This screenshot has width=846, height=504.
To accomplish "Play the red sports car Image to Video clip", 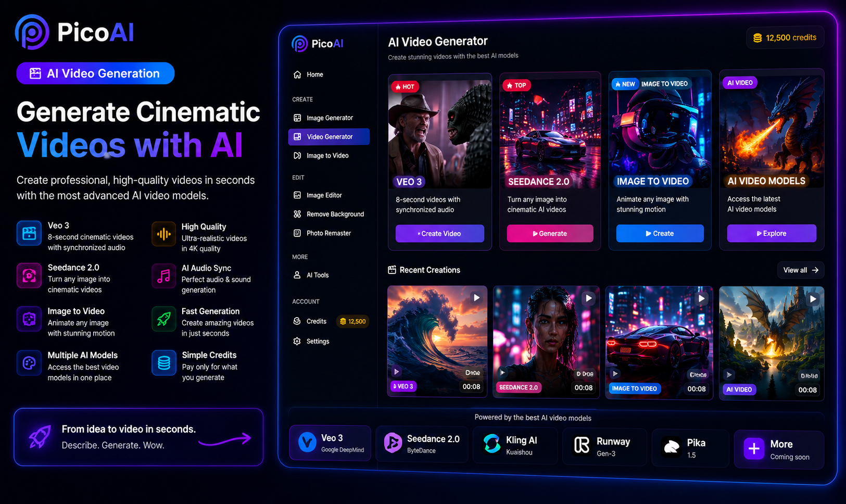I will pyautogui.click(x=701, y=298).
